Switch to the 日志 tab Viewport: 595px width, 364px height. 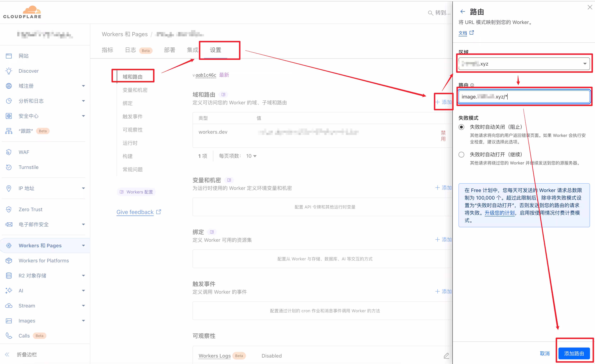(x=130, y=50)
